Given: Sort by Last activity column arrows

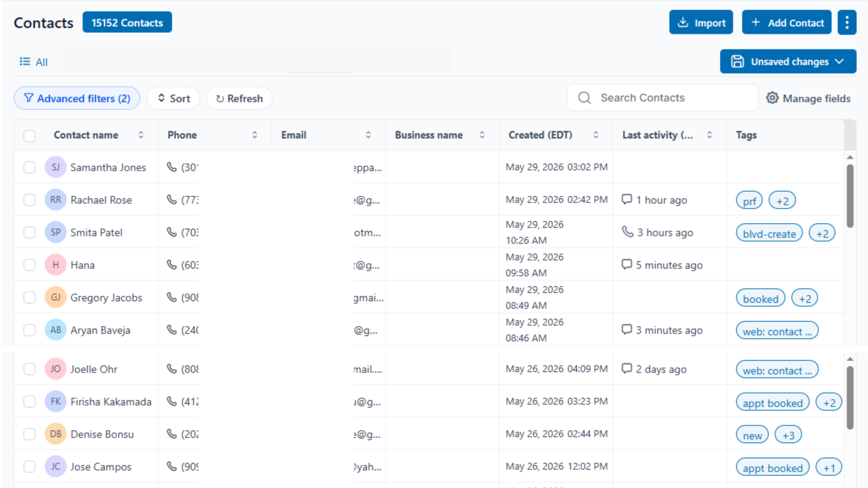Looking at the screenshot, I should (x=709, y=135).
